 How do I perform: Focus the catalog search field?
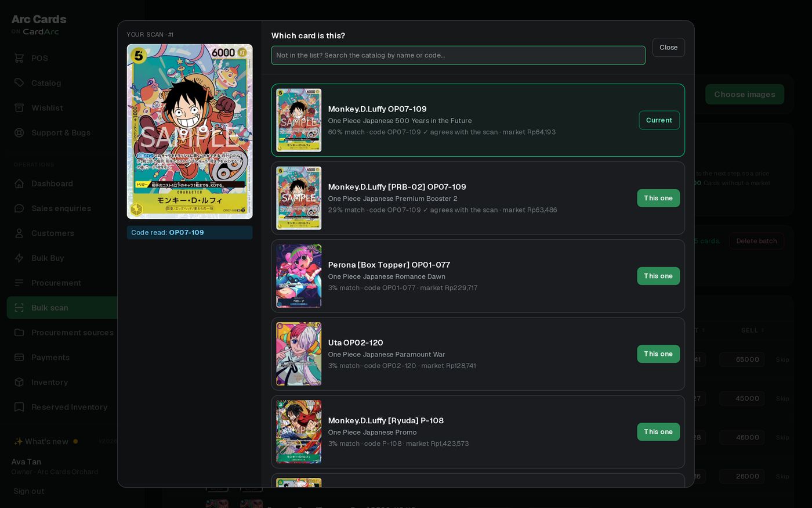pyautogui.click(x=458, y=55)
